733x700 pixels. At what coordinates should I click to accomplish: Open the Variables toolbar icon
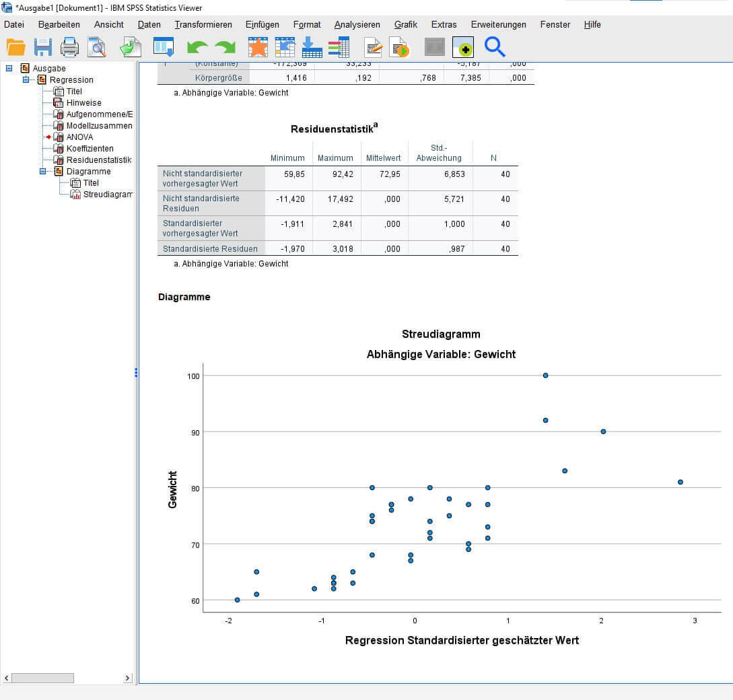pyautogui.click(x=338, y=47)
